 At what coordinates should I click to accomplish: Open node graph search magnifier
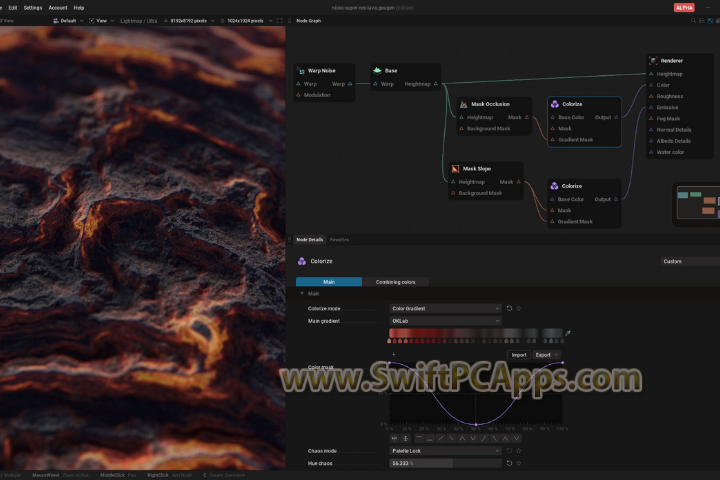coord(693,21)
